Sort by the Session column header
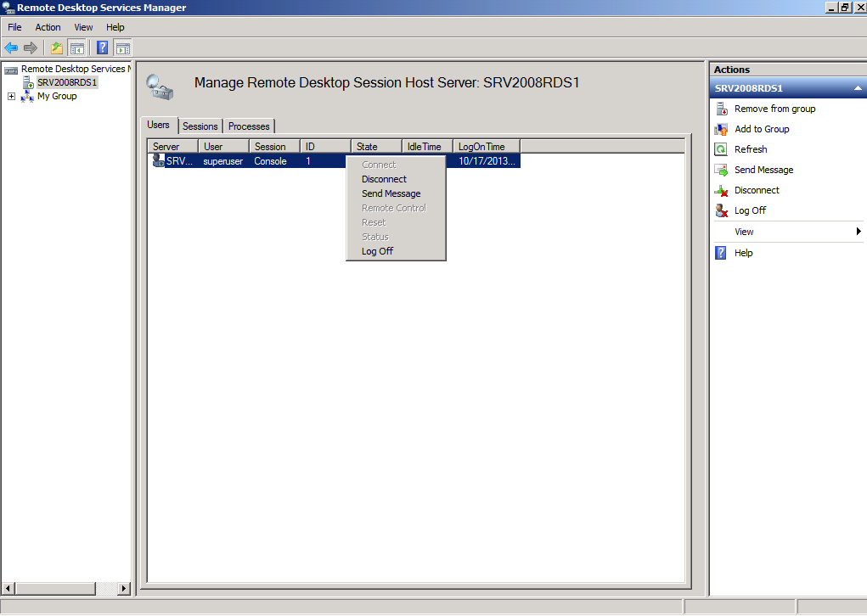This screenshot has width=867, height=616. point(275,147)
